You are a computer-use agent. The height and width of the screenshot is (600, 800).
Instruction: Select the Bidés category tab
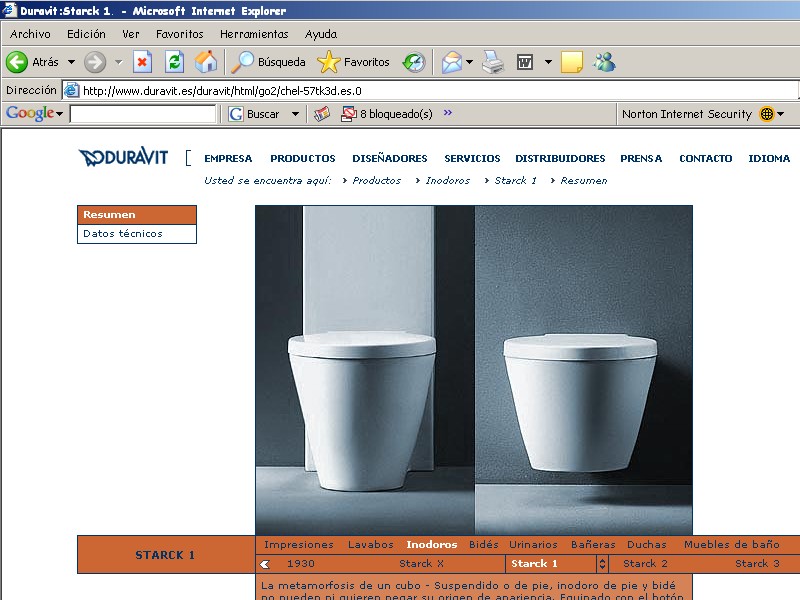click(484, 544)
